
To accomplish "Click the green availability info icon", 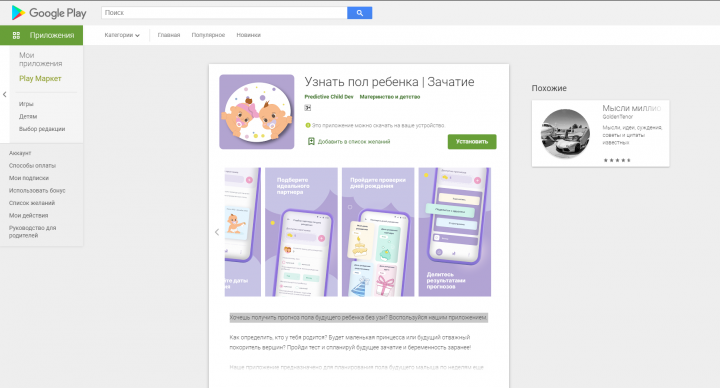I will [x=308, y=125].
